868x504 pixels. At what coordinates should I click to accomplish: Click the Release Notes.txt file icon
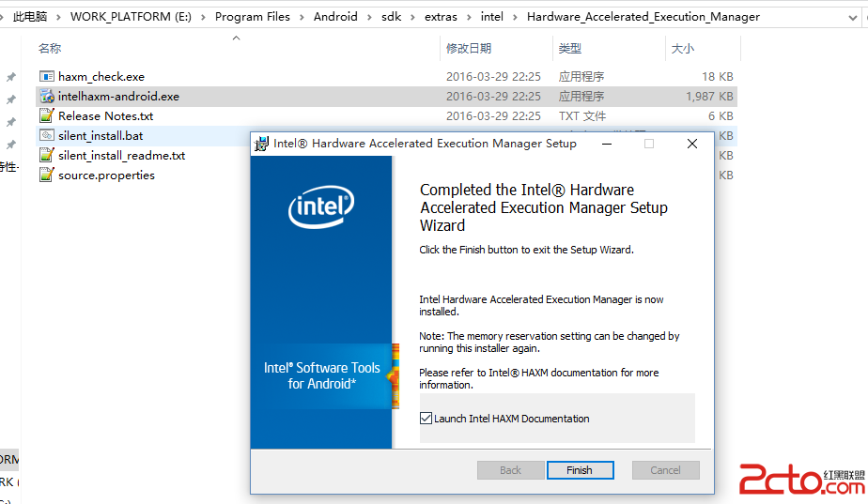click(47, 115)
